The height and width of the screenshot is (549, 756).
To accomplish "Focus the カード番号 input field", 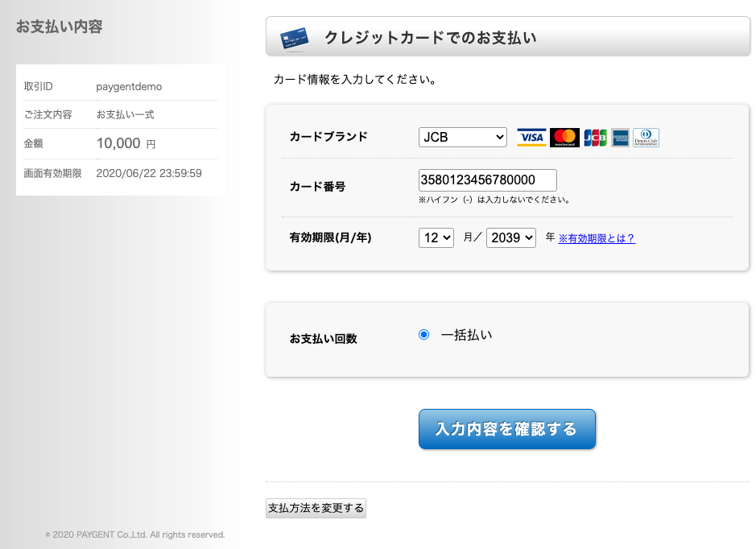I will coord(487,180).
